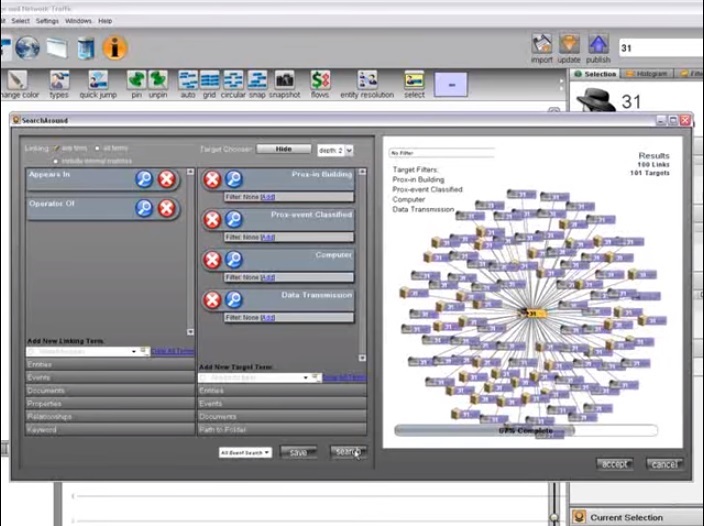Switch to the Histogram tab
Viewport: 704px width, 526px height.
[x=647, y=74]
